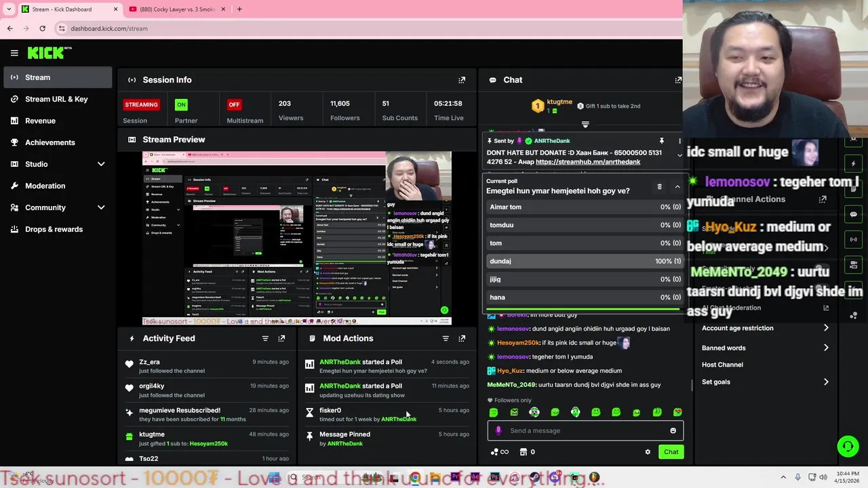Toggle the Multistream OFF switch
The image size is (868, 488).
point(234,104)
